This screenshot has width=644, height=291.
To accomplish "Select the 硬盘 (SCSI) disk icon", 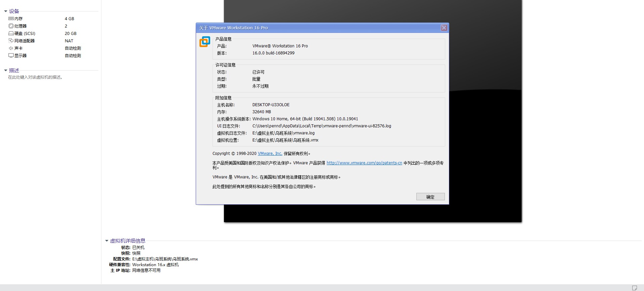I will [x=11, y=34].
